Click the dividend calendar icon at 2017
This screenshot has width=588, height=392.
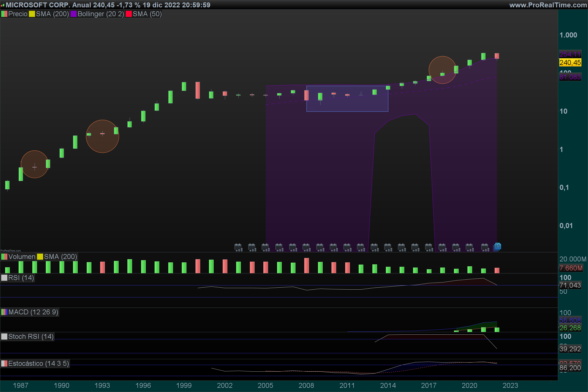pyautogui.click(x=429, y=247)
